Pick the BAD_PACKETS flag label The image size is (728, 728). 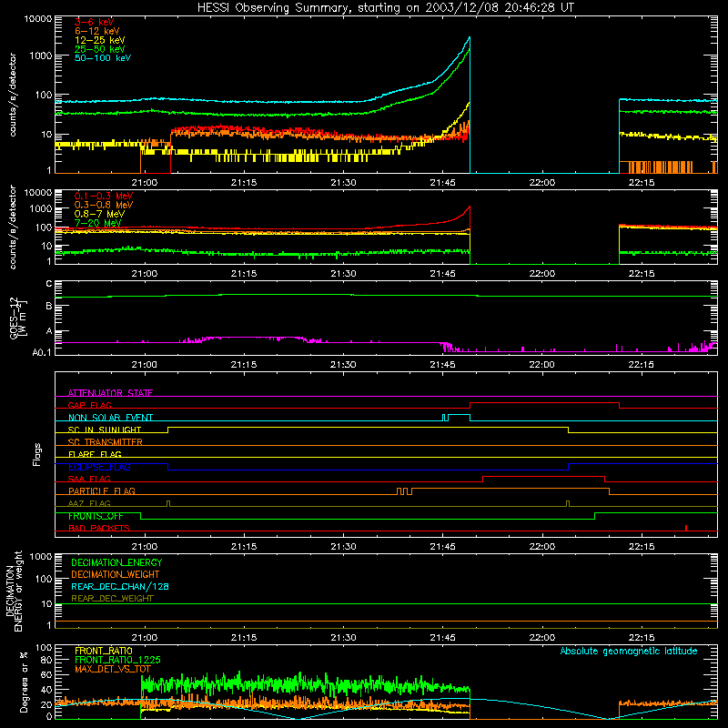[x=99, y=528]
